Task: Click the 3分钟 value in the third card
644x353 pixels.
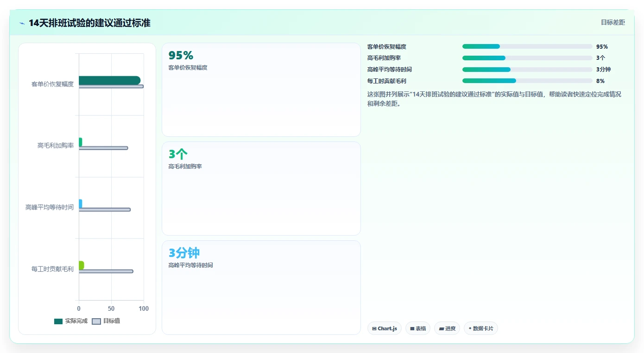Action: coord(184,253)
